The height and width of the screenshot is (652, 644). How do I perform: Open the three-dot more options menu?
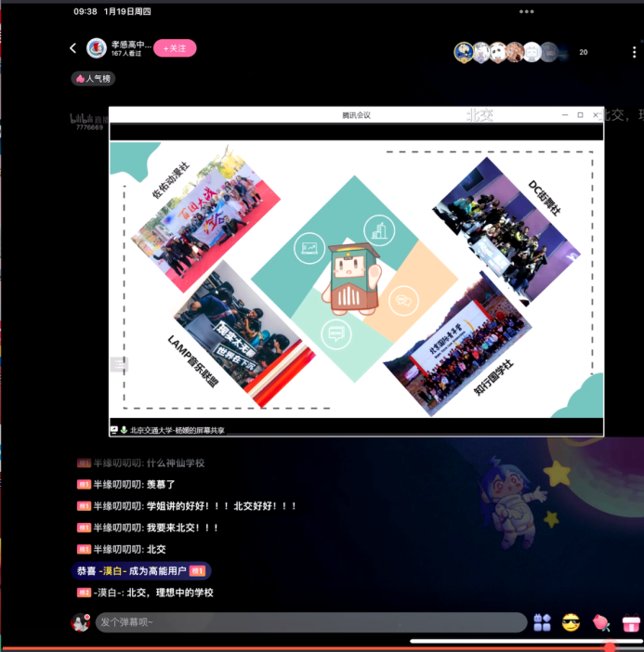(x=526, y=12)
